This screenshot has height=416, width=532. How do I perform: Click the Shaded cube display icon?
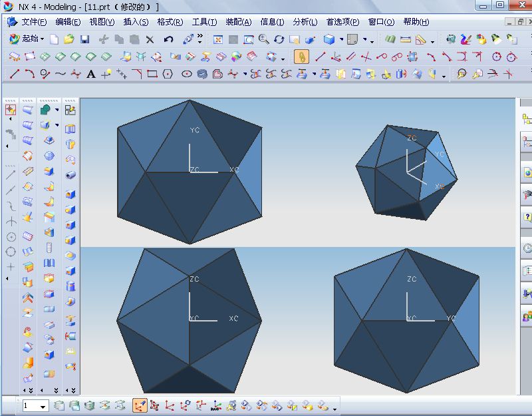tap(329, 39)
